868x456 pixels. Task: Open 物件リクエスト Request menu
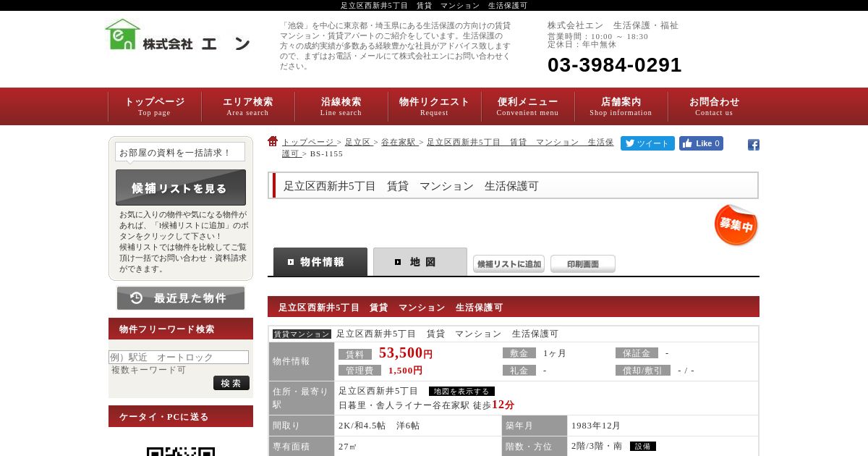click(435, 106)
